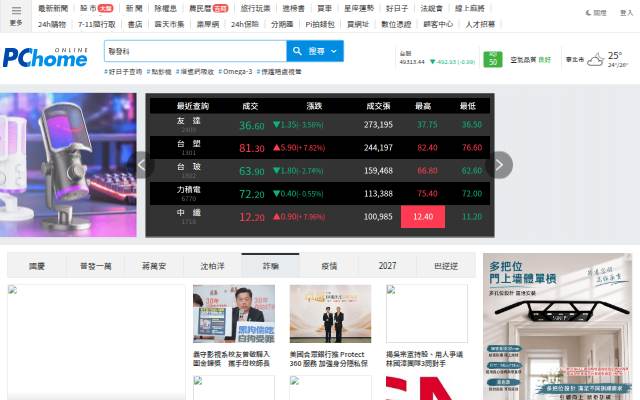
Task: Open the search type dropdown arrow
Action: [x=334, y=51]
